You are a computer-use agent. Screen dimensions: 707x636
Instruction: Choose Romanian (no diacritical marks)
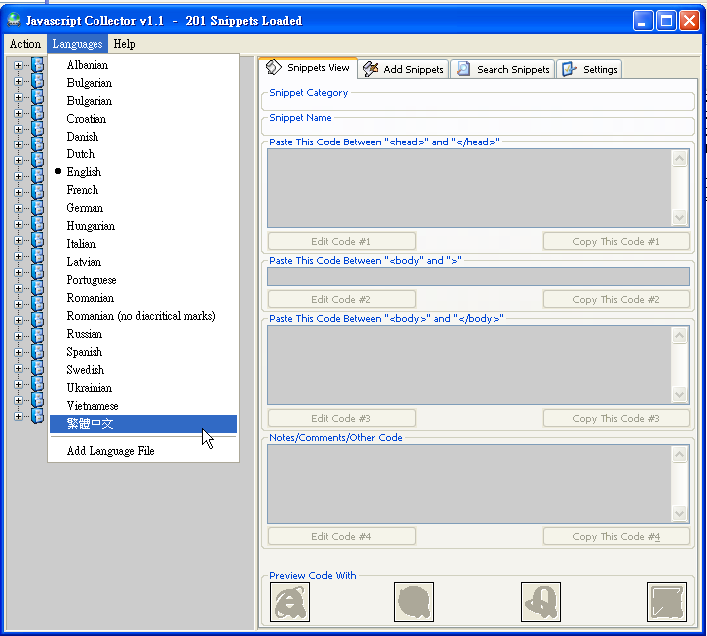coord(143,316)
